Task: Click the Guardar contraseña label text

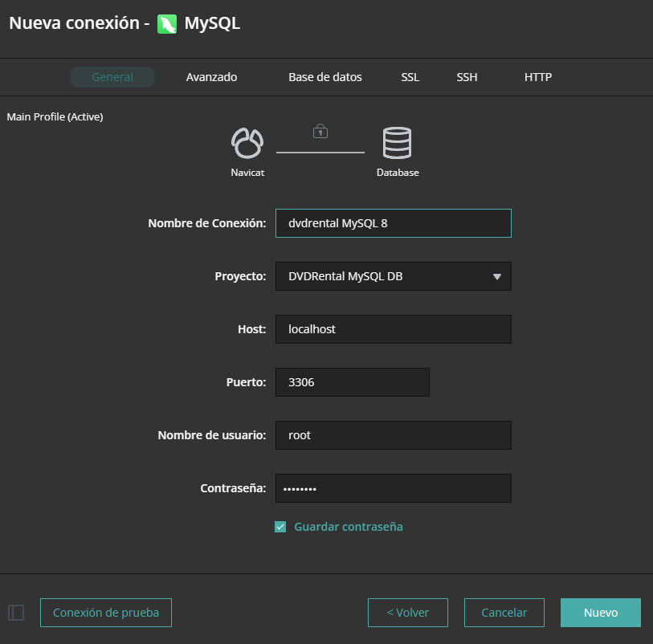Action: coord(348,527)
